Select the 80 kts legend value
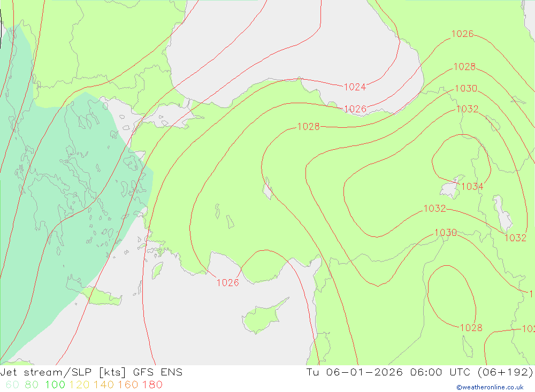This screenshot has height=392, width=535. pos(32,385)
